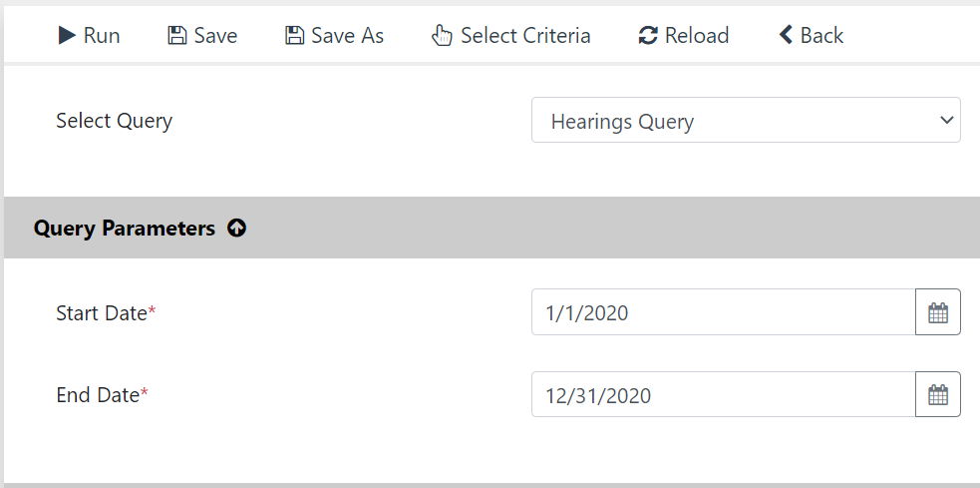980x488 pixels.
Task: Click the Save floppy disk icon
Action: coord(176,35)
